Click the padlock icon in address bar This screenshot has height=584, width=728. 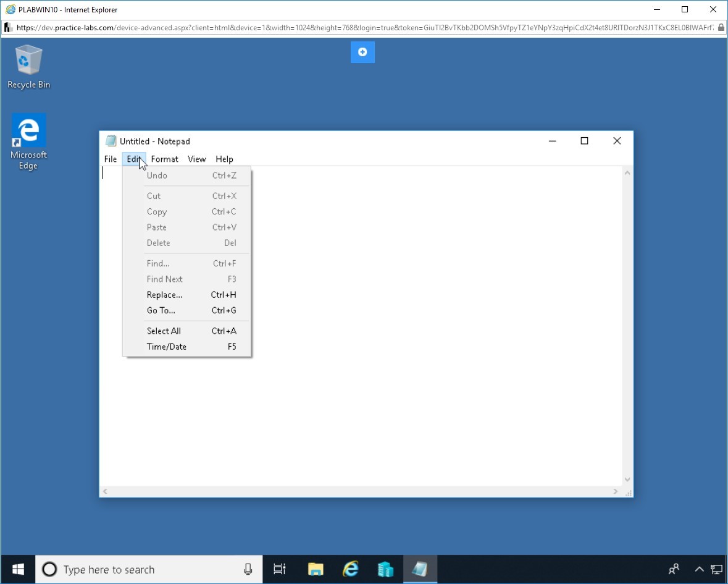coord(721,27)
